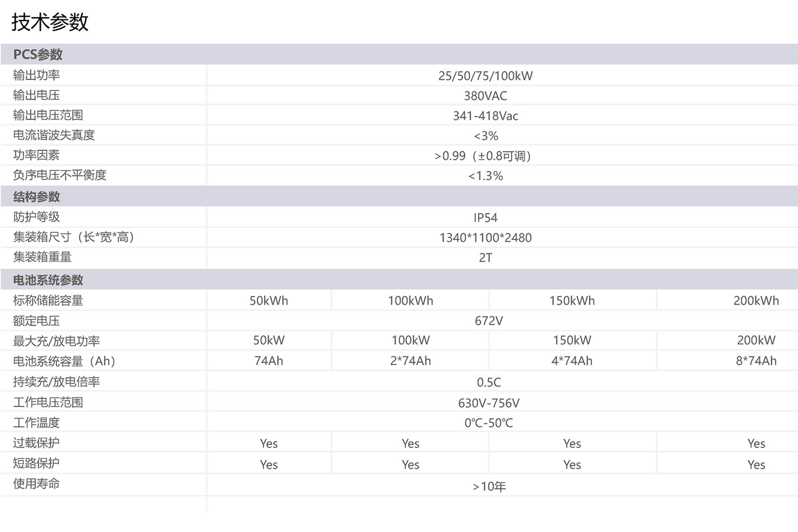Select the 8*74Ah battery capacity cell
Viewport: 798px width, 532px height.
(x=756, y=361)
